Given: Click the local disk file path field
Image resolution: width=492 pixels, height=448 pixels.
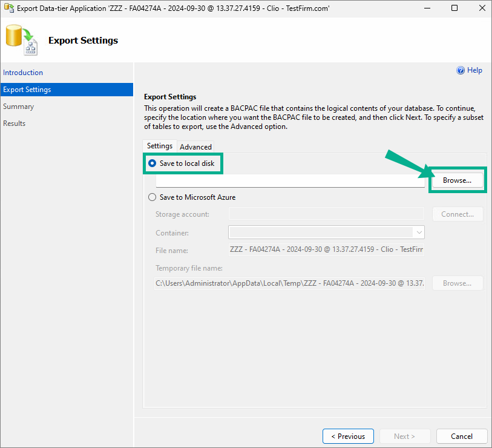Looking at the screenshot, I should pyautogui.click(x=290, y=181).
